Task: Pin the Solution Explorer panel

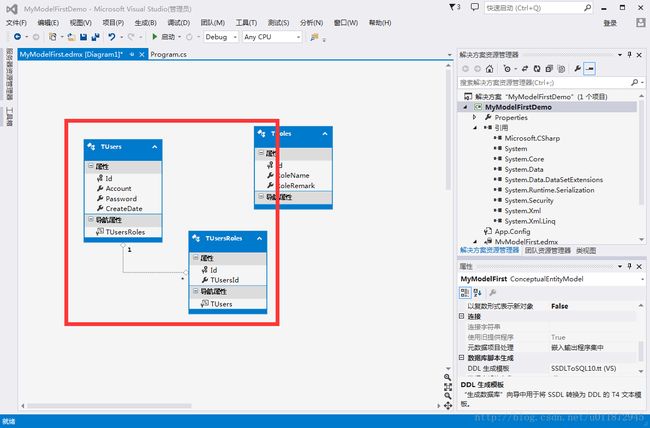Action: (629, 55)
